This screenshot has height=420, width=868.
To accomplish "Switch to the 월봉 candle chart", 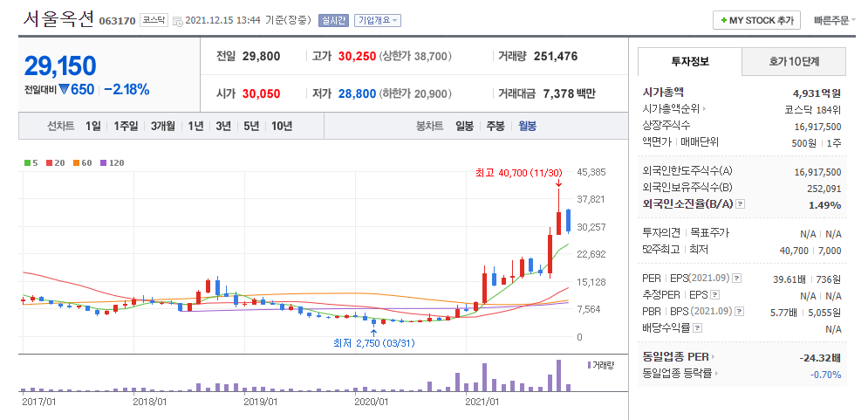I will pyautogui.click(x=527, y=126).
